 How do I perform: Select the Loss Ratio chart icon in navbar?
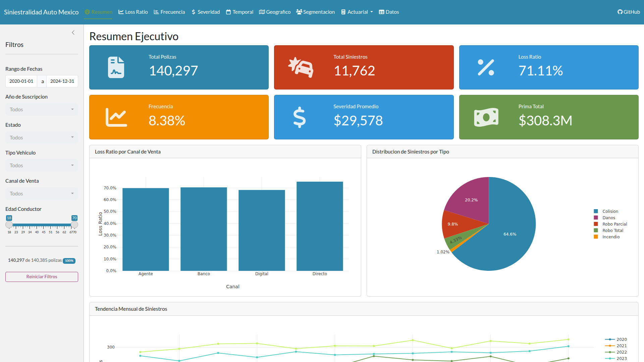coord(120,12)
